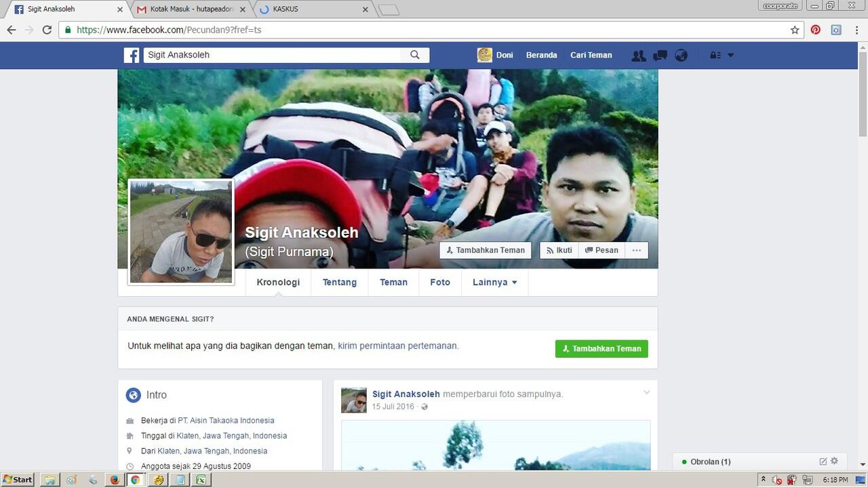The height and width of the screenshot is (488, 868).
Task: Click the search magnifier icon in Facebook bar
Action: (415, 55)
